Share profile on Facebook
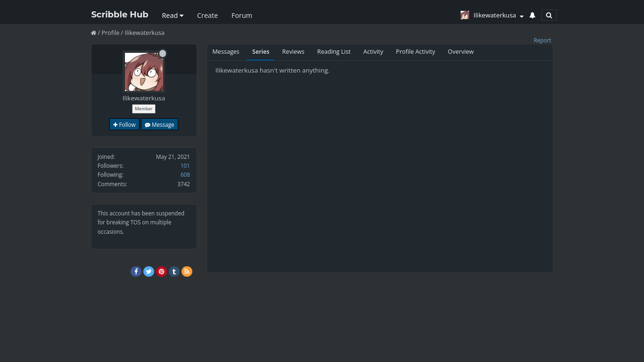This screenshot has width=644, height=362. tap(136, 271)
